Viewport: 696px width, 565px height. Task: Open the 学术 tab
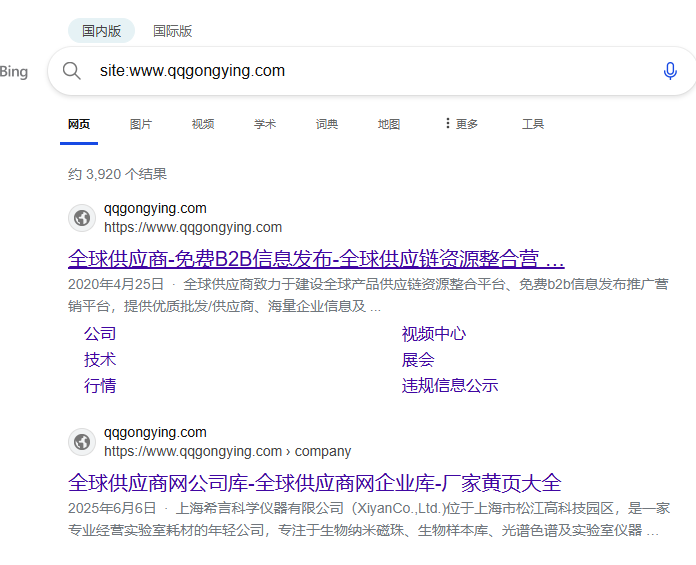pos(265,124)
